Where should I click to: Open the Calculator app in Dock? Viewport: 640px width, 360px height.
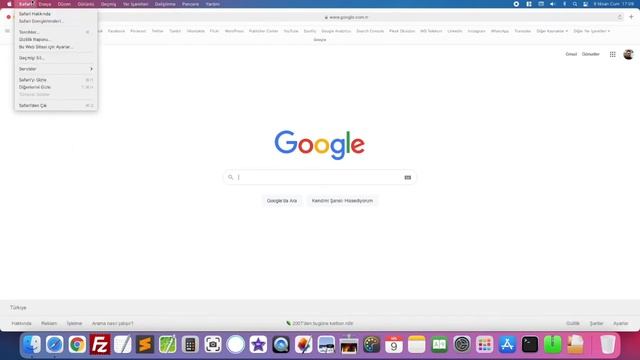(190, 344)
